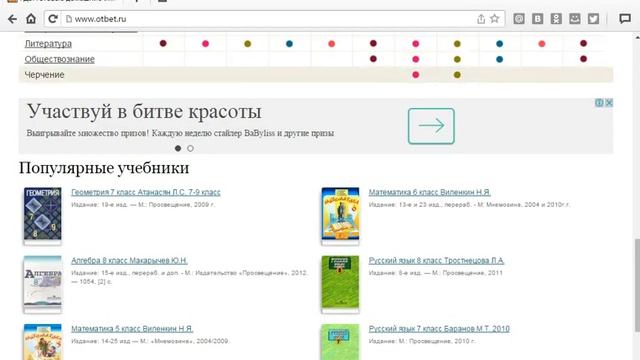Open the VK extension icon
The width and height of the screenshot is (640, 360).
pos(538,19)
